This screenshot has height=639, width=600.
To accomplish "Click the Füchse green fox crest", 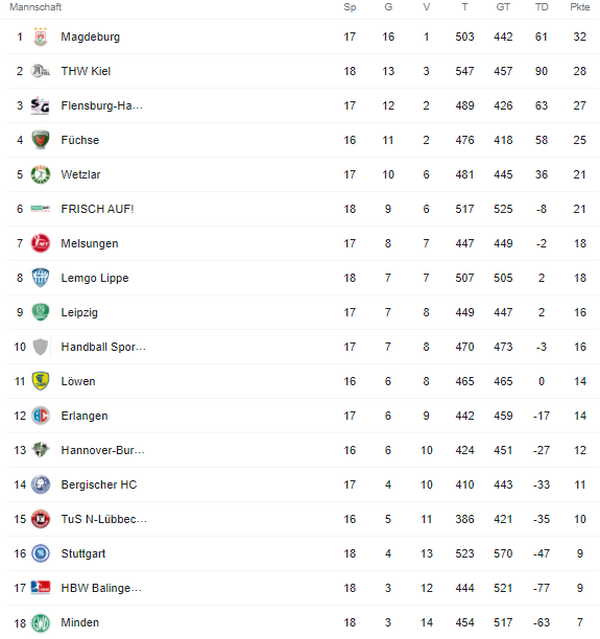I will coord(40,140).
